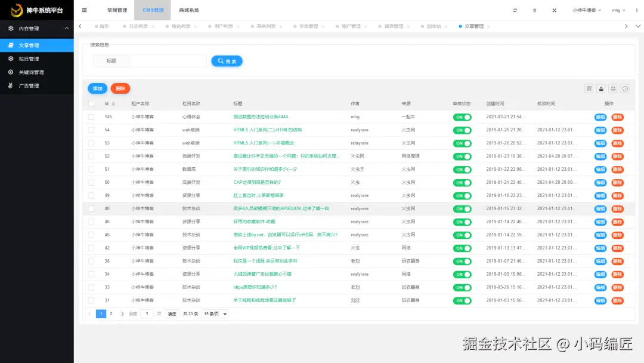Click the page number jump input
This screenshot has height=363, width=644.
click(x=147, y=313)
